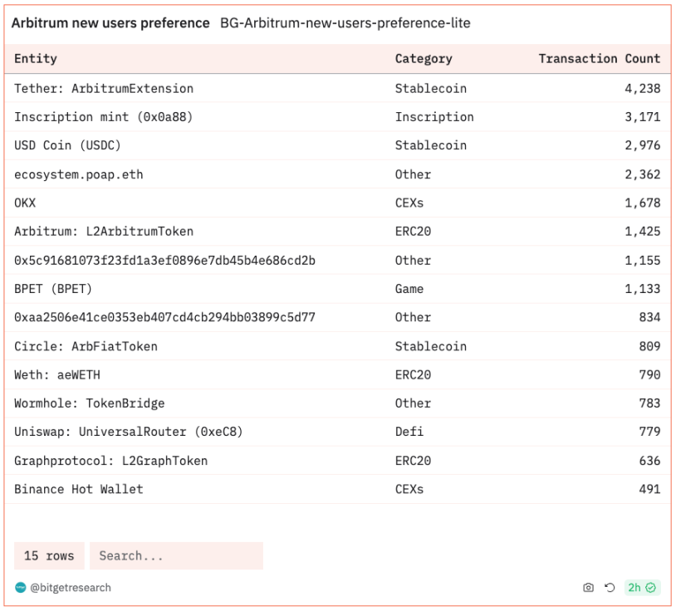The height and width of the screenshot is (616, 676).
Task: Select the Uniswap: UniversalRouter (0xeC8) row
Action: [x=128, y=432]
